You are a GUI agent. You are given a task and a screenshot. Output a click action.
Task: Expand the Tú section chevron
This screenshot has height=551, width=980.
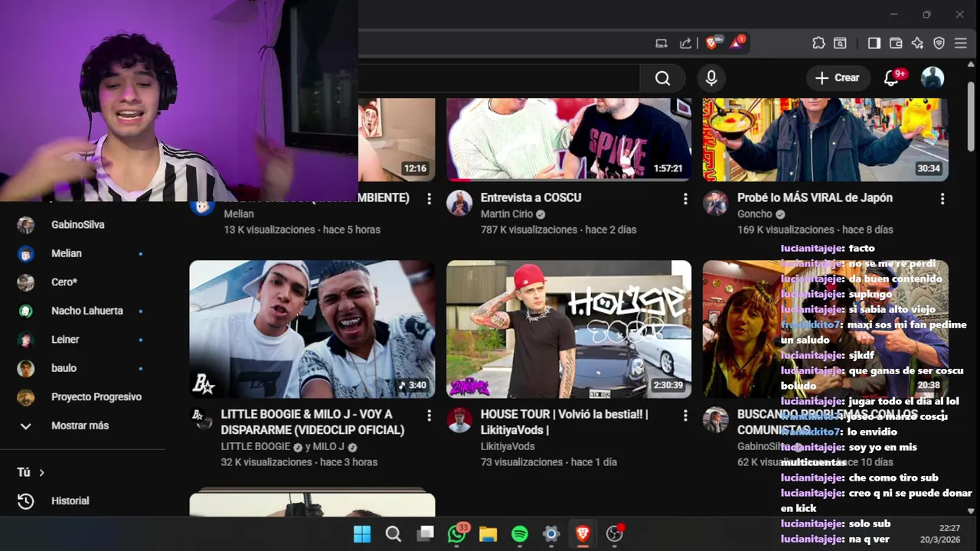point(41,473)
